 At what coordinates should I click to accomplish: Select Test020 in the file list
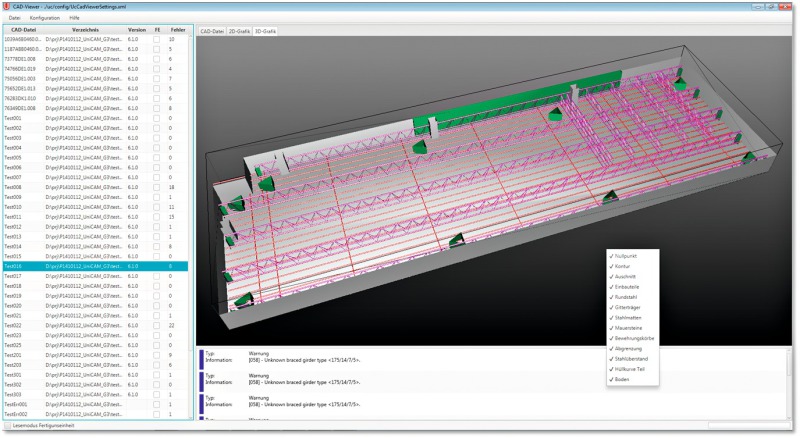point(96,306)
